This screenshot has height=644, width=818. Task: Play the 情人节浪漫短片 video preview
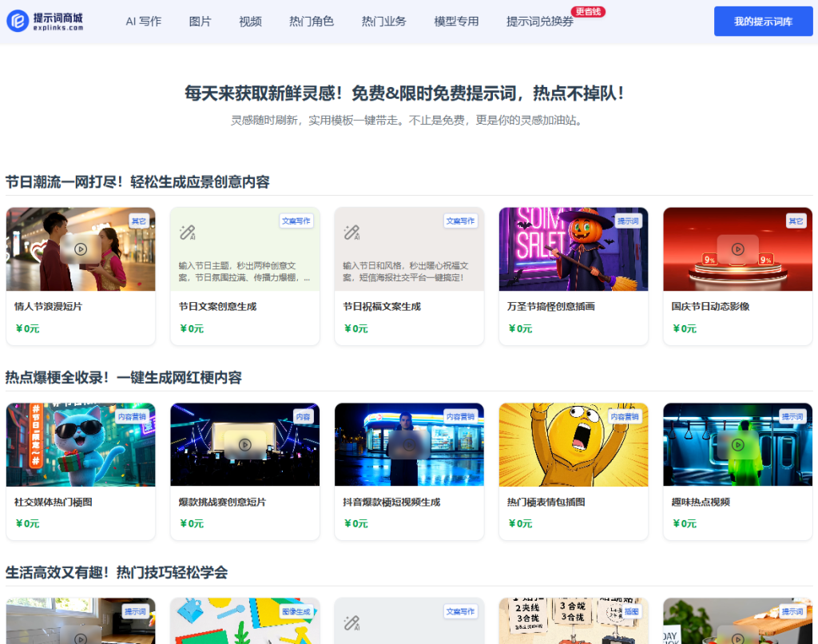click(81, 248)
